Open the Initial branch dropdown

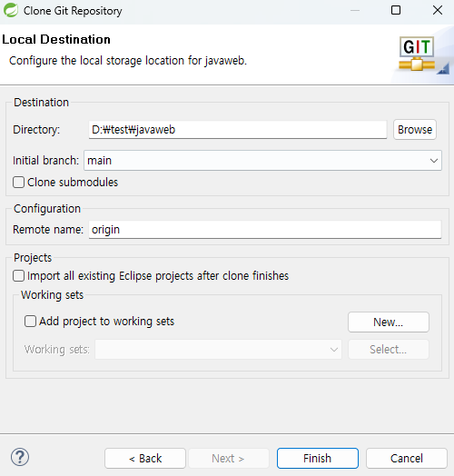point(262,160)
